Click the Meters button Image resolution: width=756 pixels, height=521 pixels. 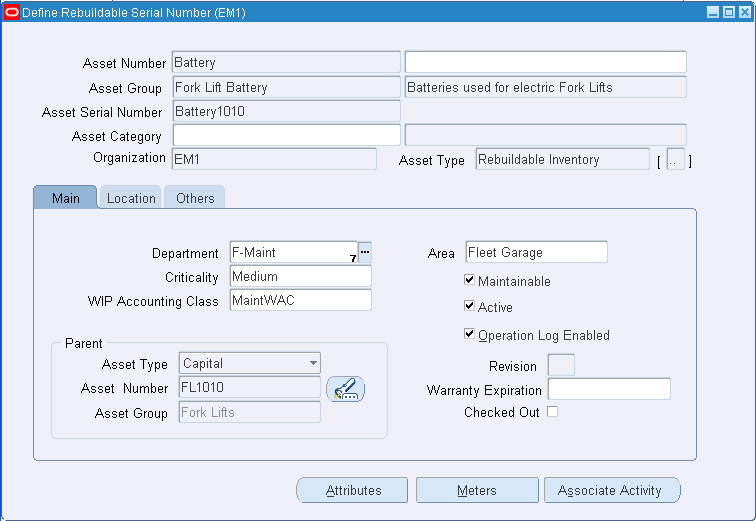(477, 490)
